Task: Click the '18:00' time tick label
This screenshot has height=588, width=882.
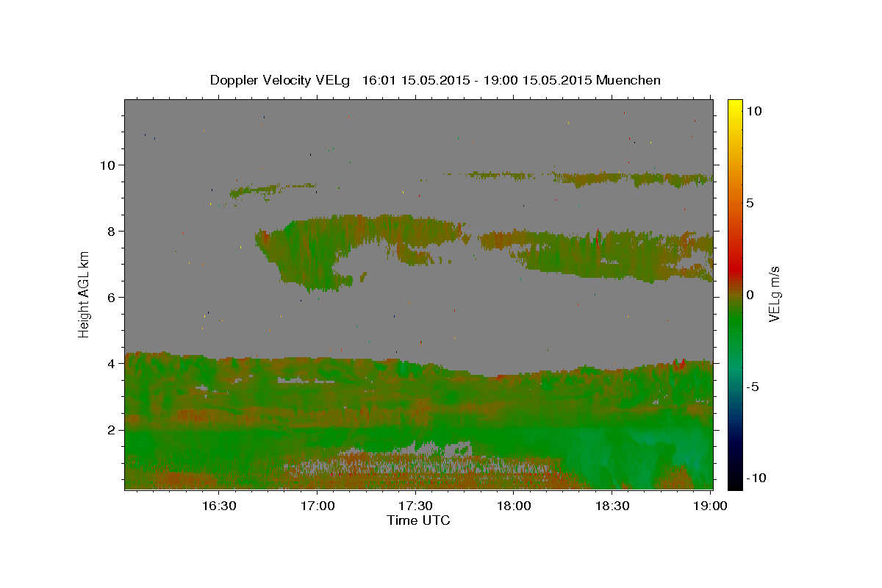Action: pyautogui.click(x=514, y=506)
